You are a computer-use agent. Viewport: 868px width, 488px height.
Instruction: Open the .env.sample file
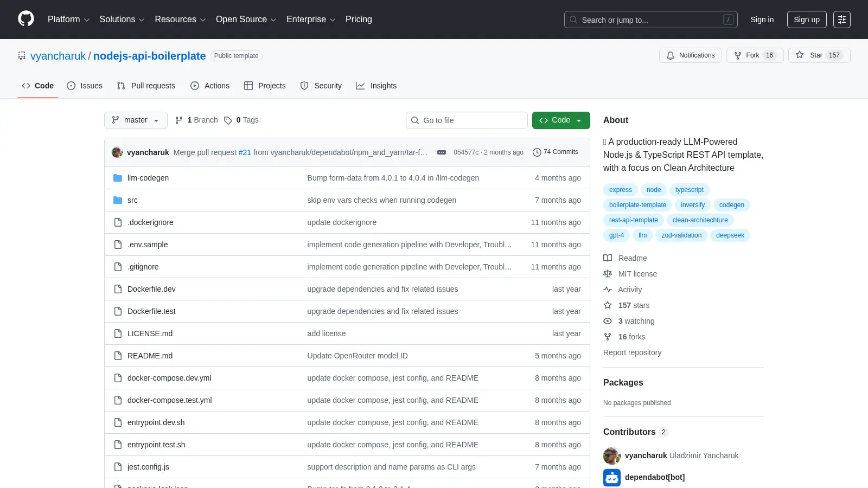point(148,245)
